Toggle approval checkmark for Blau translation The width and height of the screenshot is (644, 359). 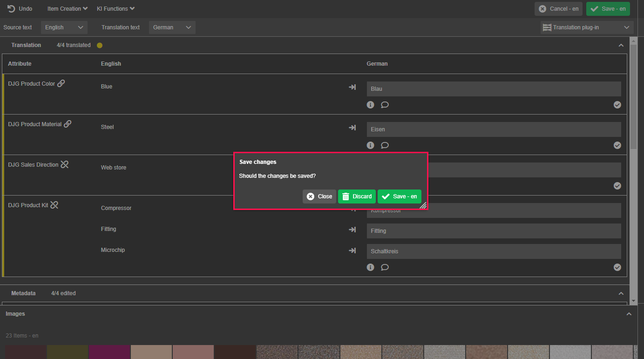click(617, 105)
